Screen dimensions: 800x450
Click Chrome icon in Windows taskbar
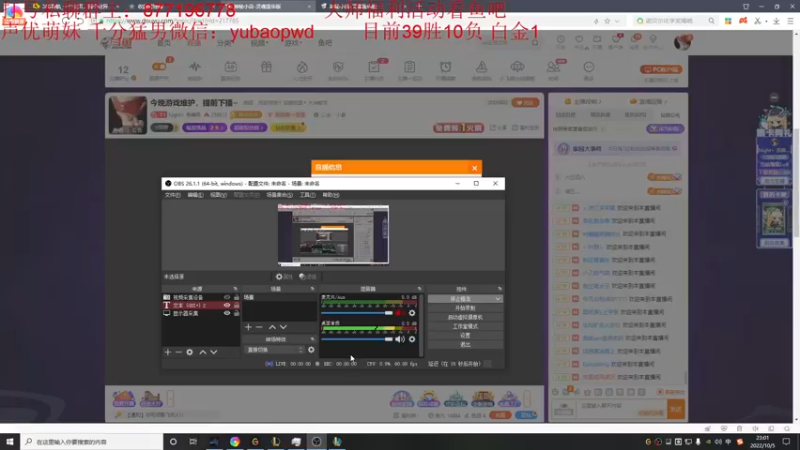(235, 442)
